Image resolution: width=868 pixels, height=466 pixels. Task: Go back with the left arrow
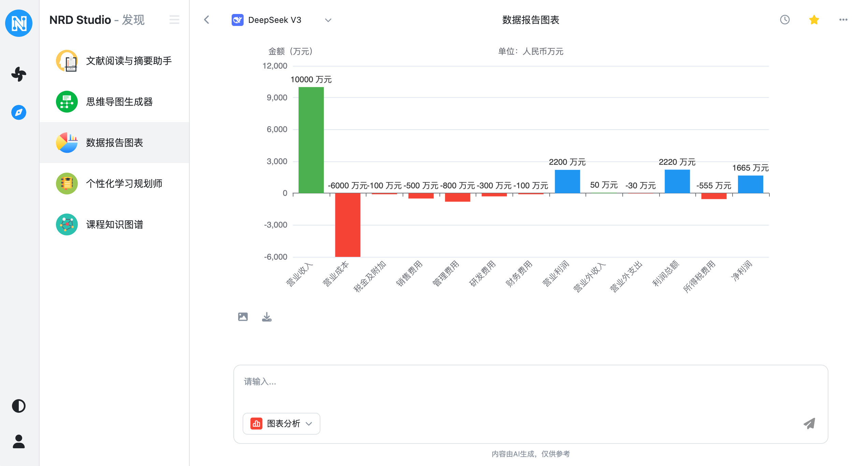tap(207, 20)
